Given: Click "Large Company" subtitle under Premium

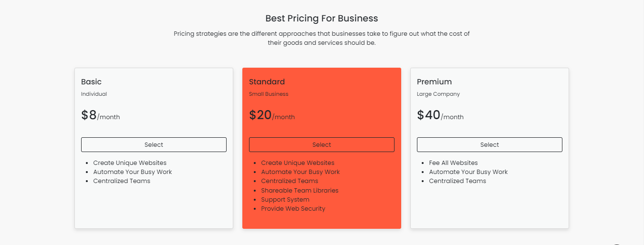Looking at the screenshot, I should [438, 94].
